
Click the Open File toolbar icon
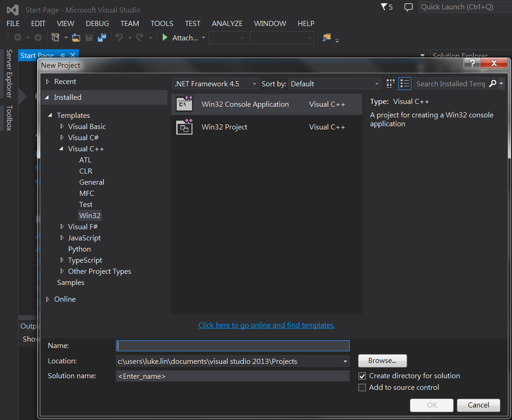point(76,38)
